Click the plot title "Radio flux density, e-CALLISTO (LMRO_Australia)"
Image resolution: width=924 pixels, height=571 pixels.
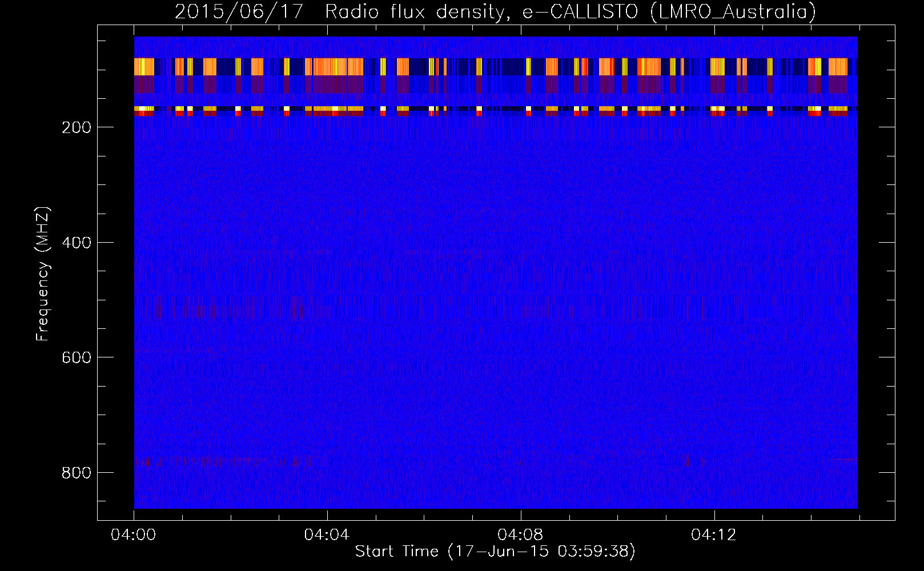[571, 11]
